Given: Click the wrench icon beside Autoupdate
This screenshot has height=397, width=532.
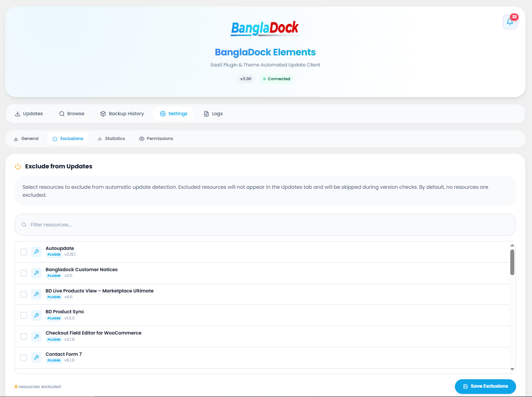Looking at the screenshot, I should click(36, 252).
